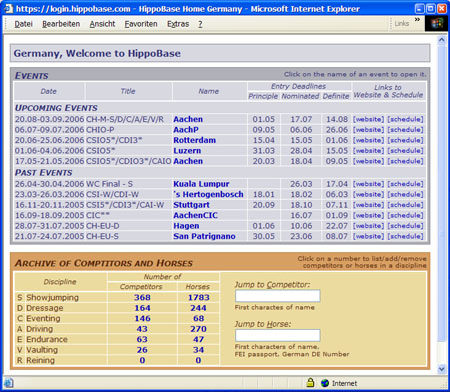
Task: Click the Internet zone globe icon
Action: (x=325, y=383)
